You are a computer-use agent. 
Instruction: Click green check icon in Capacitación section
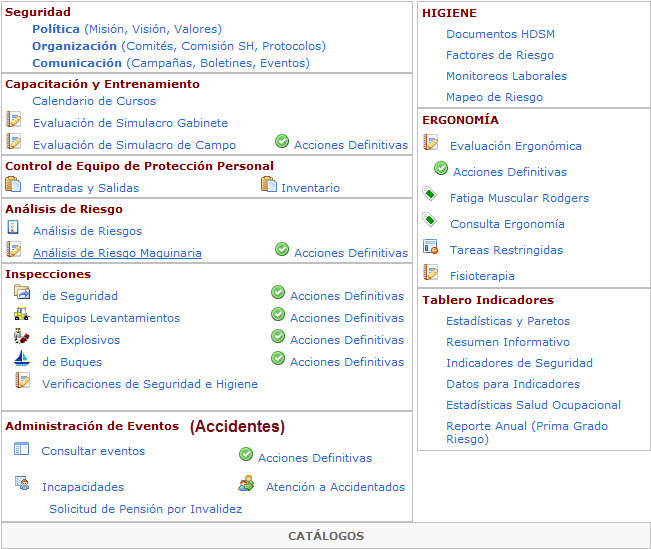(x=282, y=141)
